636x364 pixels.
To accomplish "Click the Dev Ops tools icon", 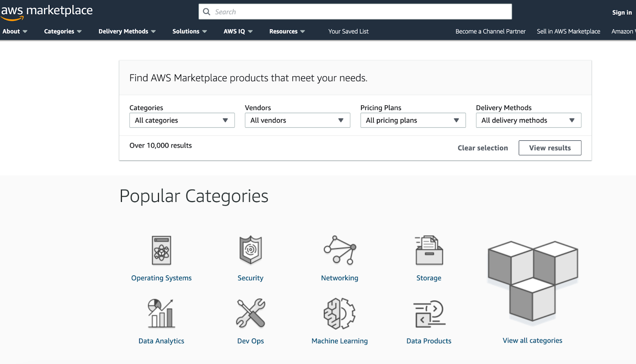I will pos(250,313).
